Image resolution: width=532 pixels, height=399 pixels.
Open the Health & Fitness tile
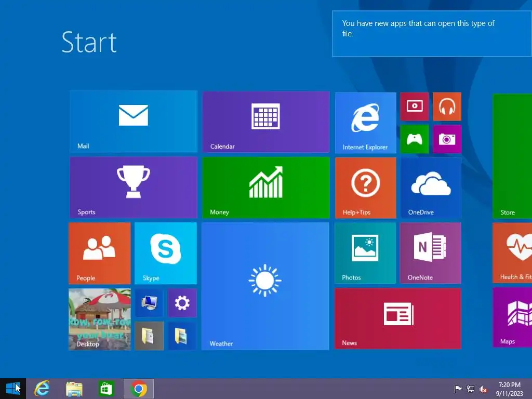512,253
